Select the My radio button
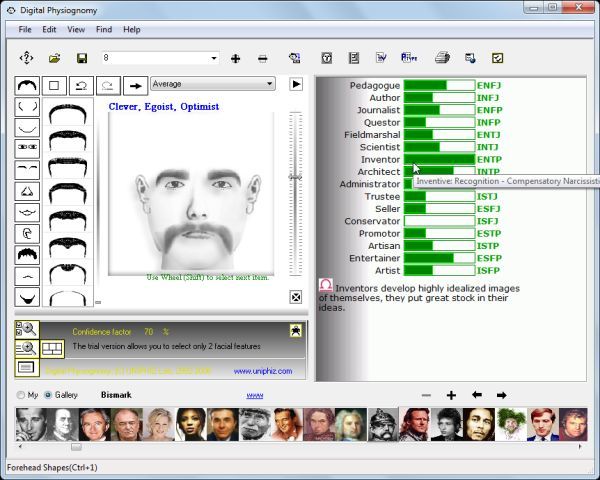 click(22, 395)
